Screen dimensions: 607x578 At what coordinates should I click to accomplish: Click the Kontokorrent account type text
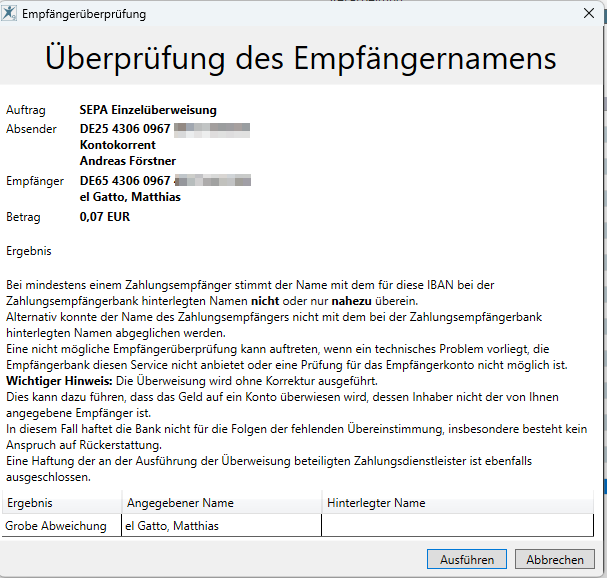(117, 145)
